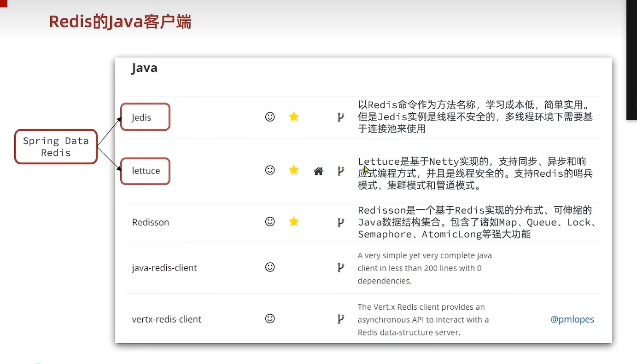Click the red square in the top-left corner
This screenshot has height=364, width=637.
pyautogui.click(x=3, y=3)
